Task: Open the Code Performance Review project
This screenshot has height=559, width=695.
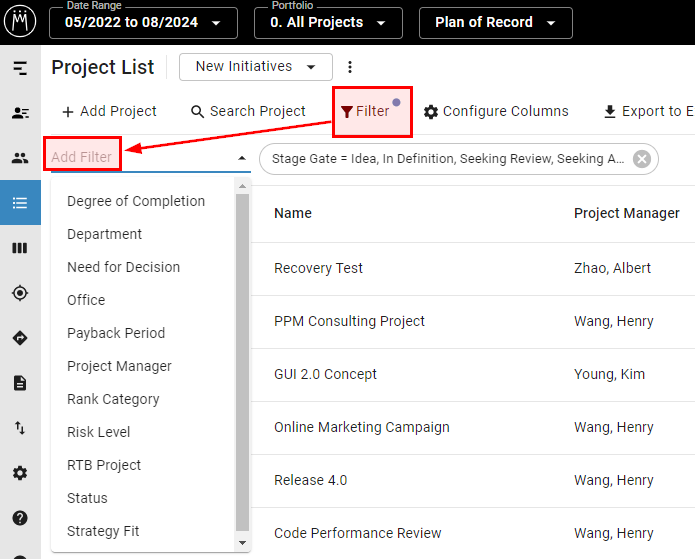Action: [x=358, y=533]
